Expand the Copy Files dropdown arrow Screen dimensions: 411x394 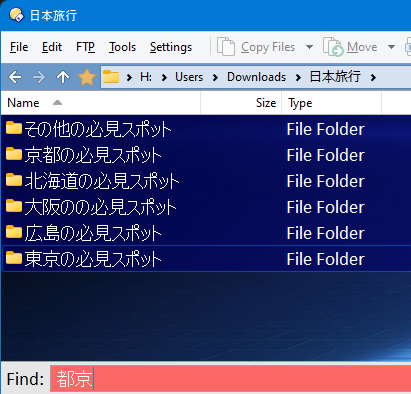(309, 47)
